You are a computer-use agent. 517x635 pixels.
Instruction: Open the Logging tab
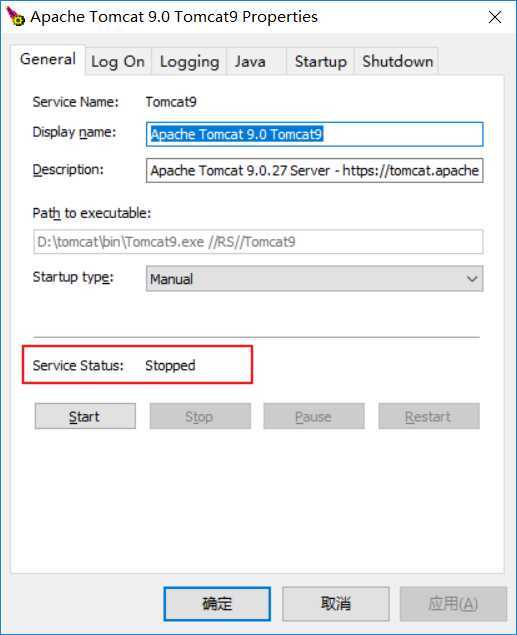point(189,62)
